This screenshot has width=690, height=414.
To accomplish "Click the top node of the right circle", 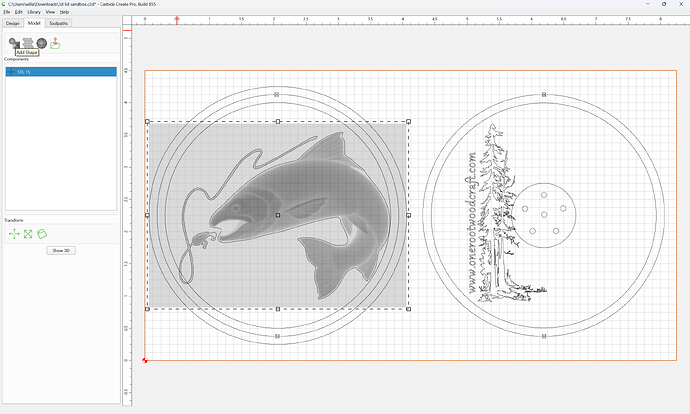I will 544,95.
